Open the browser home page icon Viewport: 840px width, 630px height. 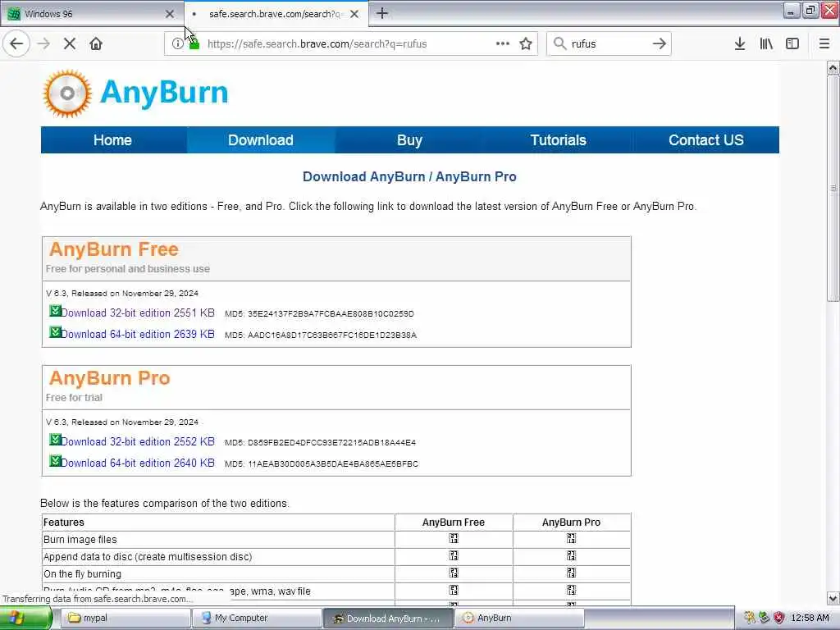[x=96, y=43]
